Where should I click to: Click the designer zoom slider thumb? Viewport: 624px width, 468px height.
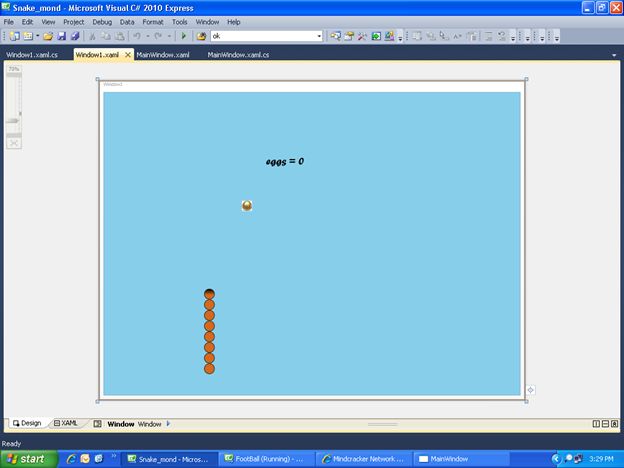click(x=13, y=121)
